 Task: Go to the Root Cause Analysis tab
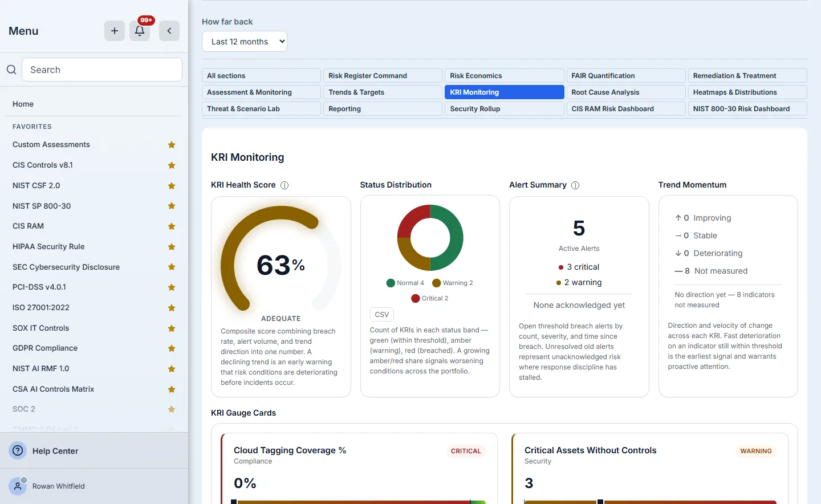coord(626,92)
